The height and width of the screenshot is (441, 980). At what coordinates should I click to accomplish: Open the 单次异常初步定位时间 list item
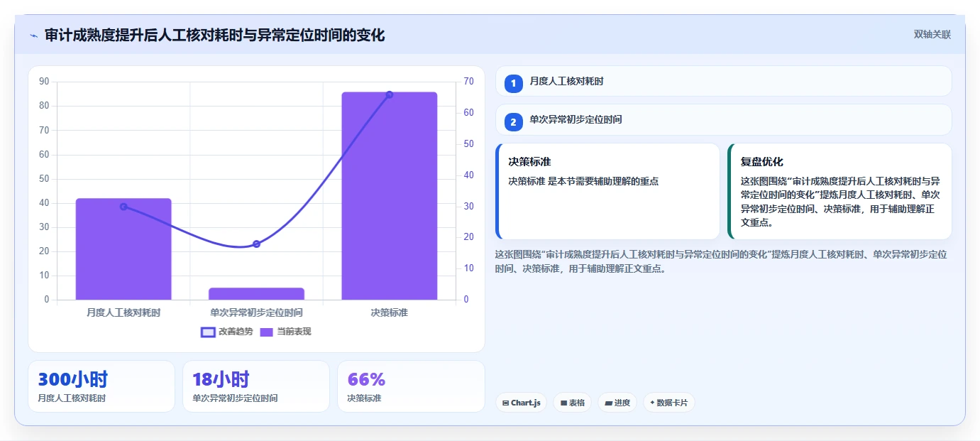coord(723,119)
